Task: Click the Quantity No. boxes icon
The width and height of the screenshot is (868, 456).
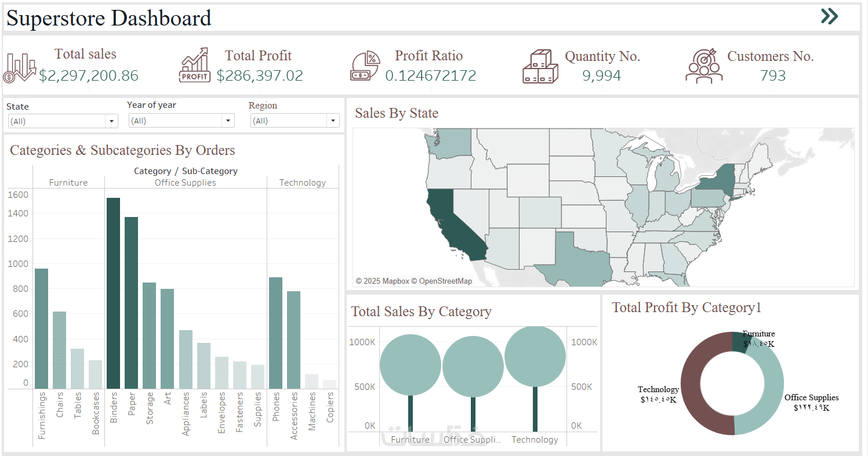Action: point(540,67)
